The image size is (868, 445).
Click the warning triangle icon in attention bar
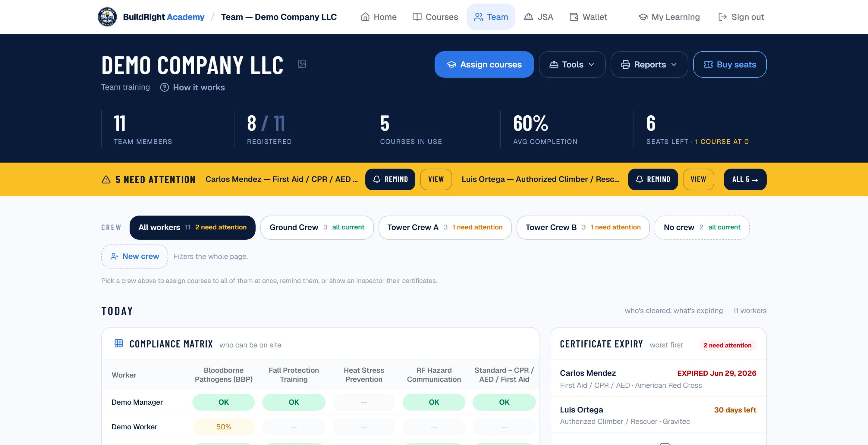[x=106, y=179]
